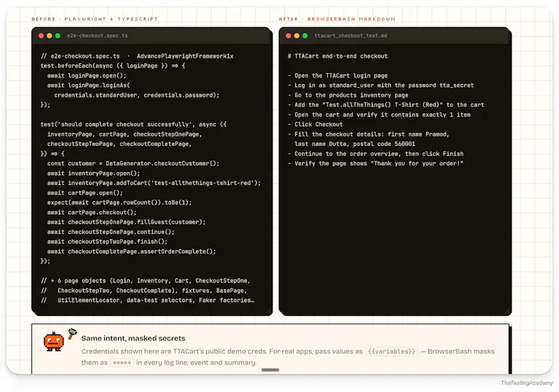Click the "AFTER · BROWSERBASH MARKDOWN" label

[x=337, y=19]
